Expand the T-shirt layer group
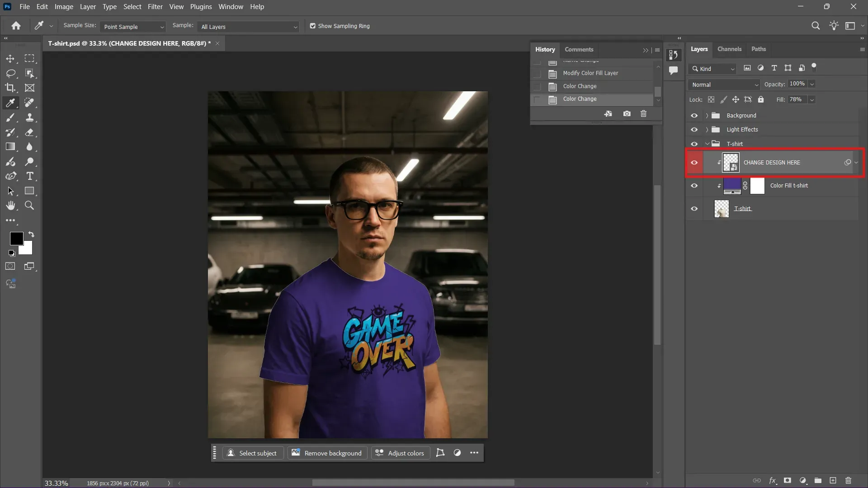868x488 pixels. [x=708, y=143]
